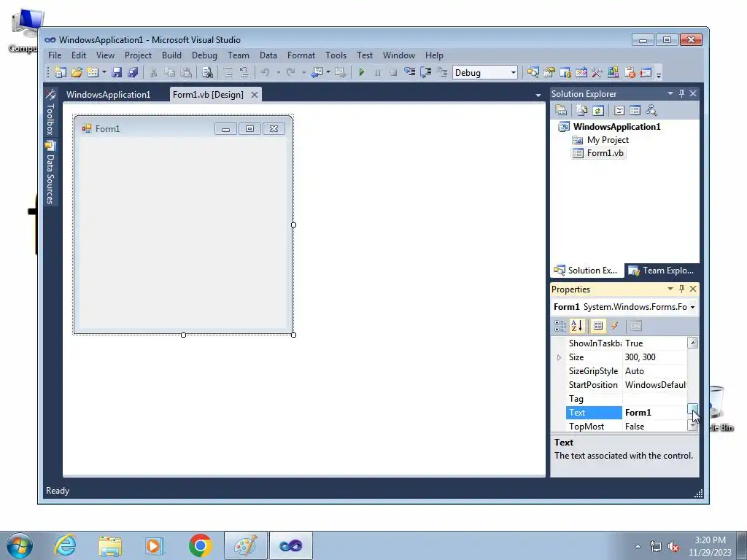Open the View menu
This screenshot has height=560, width=747.
pos(105,55)
